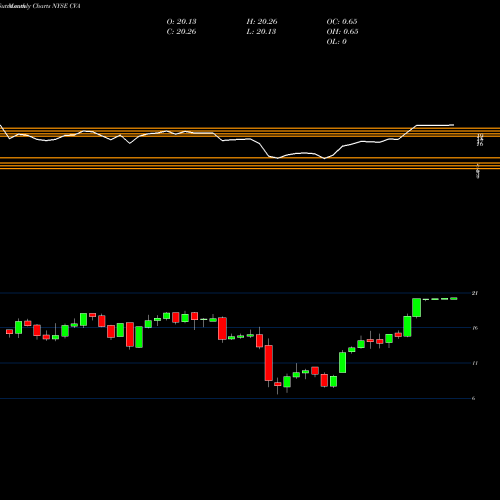
Task: Click the open price value O: 20.13
Action: 181,22
